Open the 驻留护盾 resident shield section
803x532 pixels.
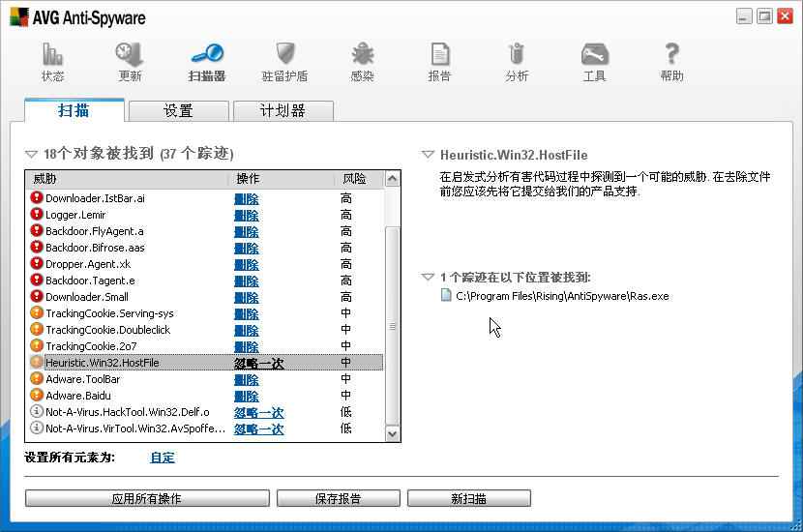tap(284, 63)
